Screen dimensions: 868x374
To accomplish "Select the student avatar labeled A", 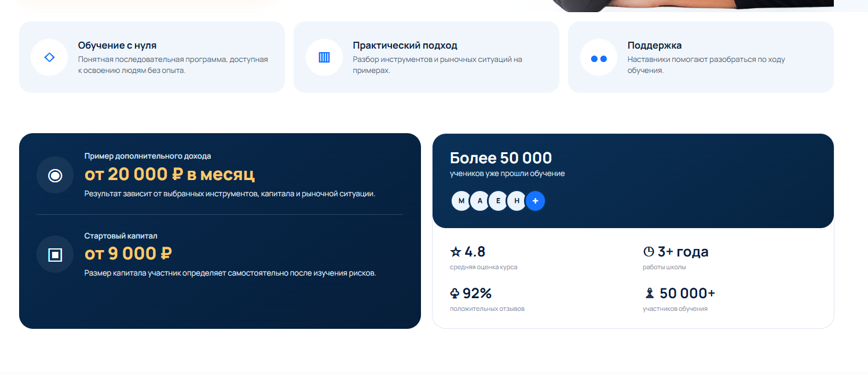I will (x=480, y=201).
